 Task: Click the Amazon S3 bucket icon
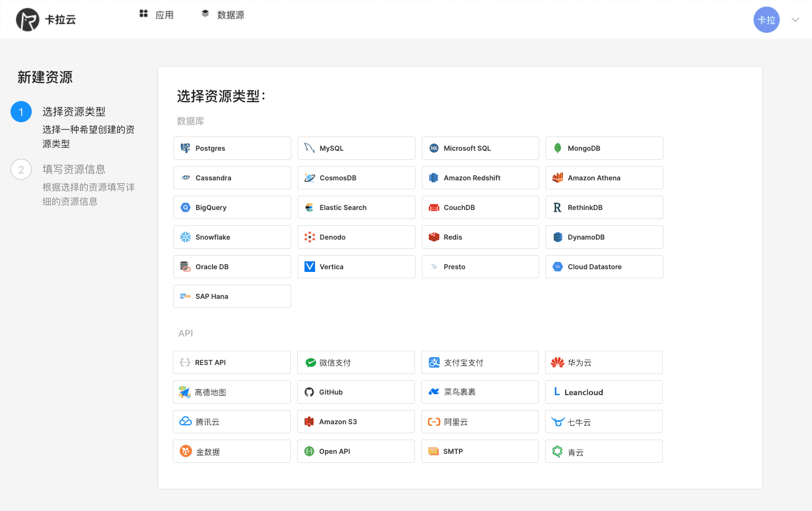309,422
